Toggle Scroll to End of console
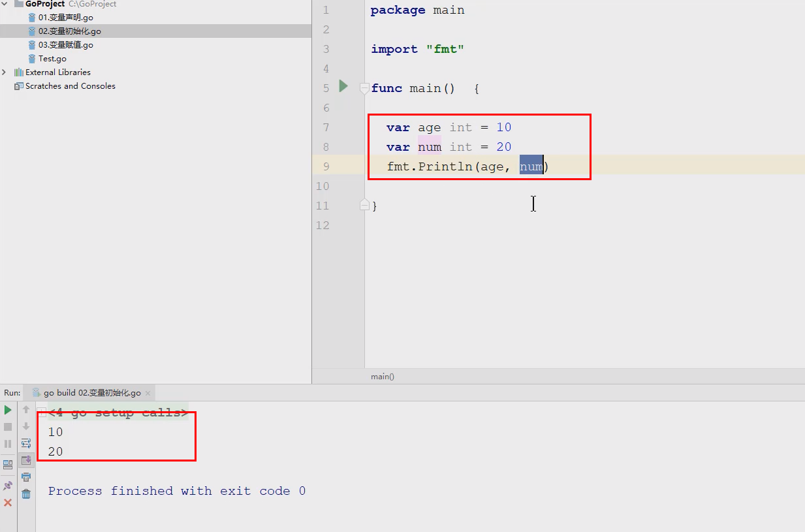805x532 pixels. pos(26,460)
